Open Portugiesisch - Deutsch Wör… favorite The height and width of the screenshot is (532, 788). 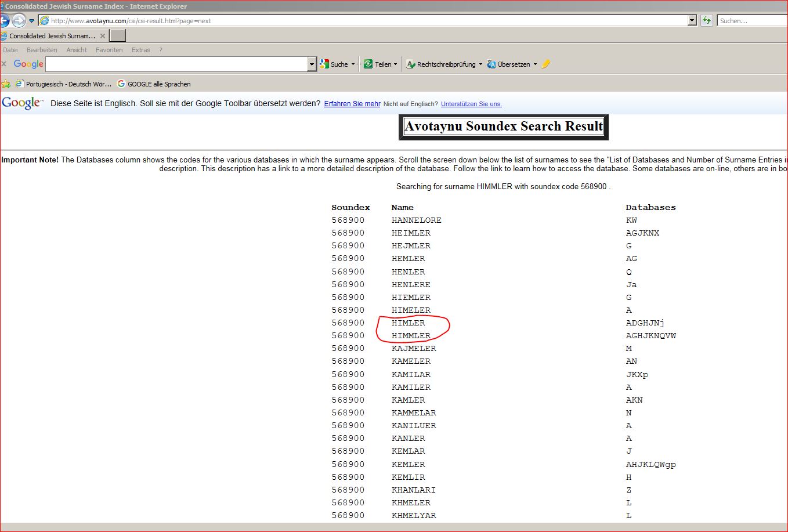63,84
